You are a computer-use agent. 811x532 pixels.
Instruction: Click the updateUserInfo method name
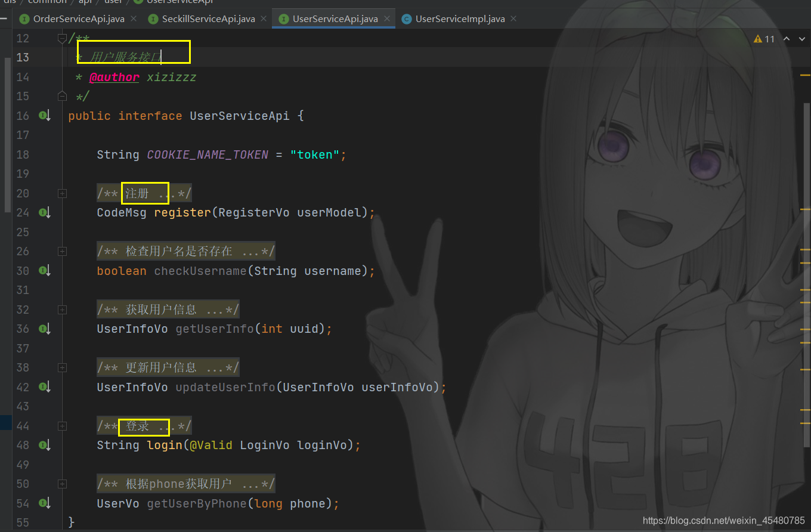point(225,387)
